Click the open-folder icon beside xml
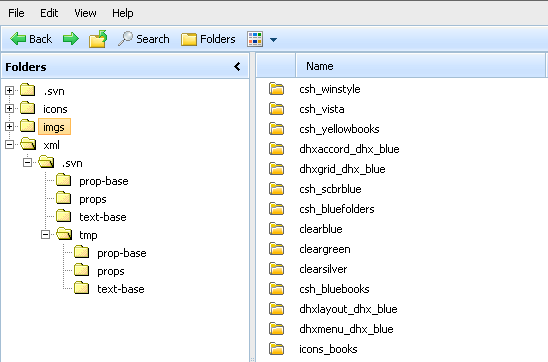The width and height of the screenshot is (548, 362). tap(28, 143)
